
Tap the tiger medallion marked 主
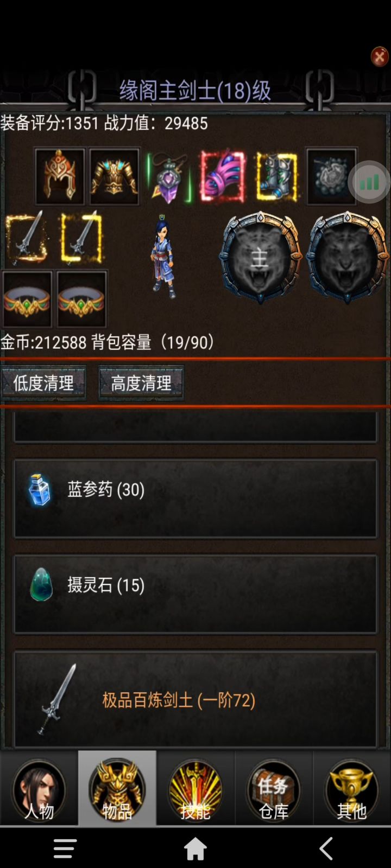pyautogui.click(x=260, y=258)
